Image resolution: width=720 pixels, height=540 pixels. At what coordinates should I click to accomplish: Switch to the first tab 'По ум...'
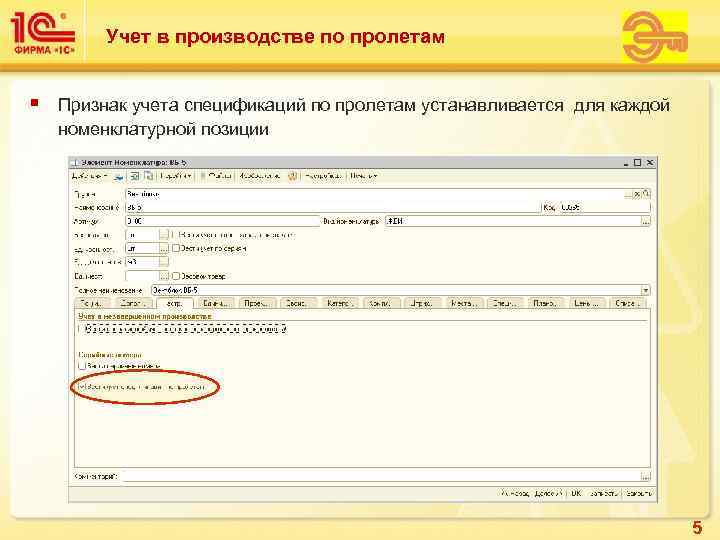point(92,304)
